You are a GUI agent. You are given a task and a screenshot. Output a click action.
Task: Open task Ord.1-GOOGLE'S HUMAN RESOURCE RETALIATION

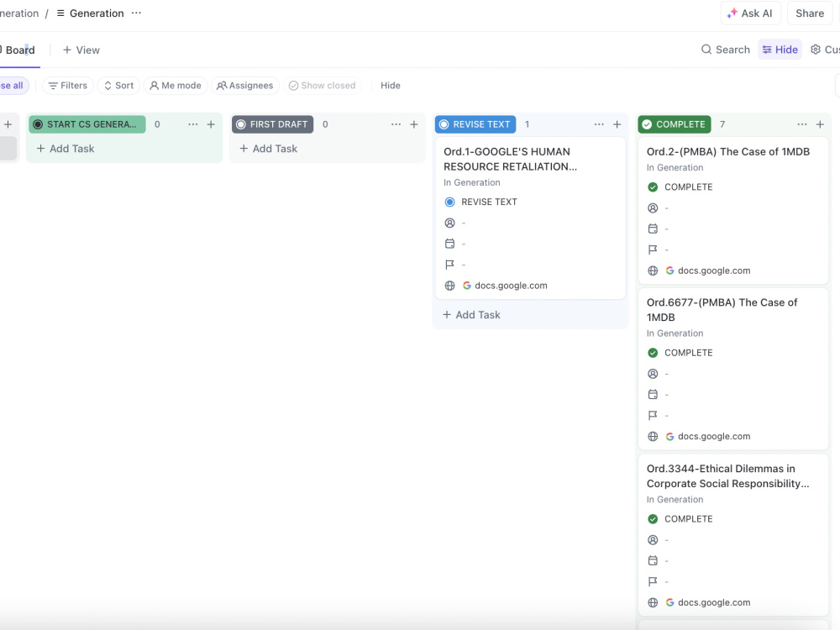pos(510,159)
